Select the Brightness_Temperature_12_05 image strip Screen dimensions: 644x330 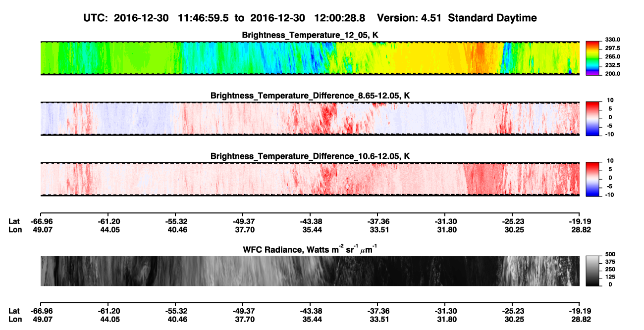310,58
